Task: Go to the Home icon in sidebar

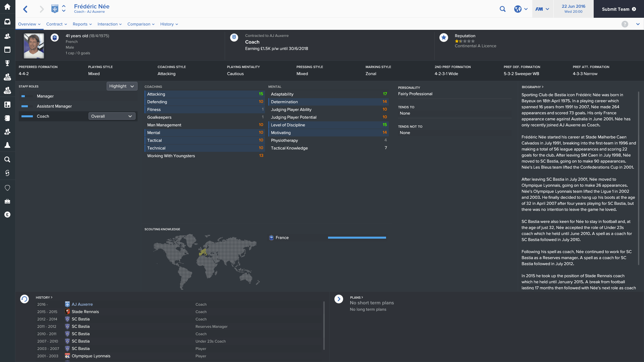Action: pyautogui.click(x=7, y=7)
